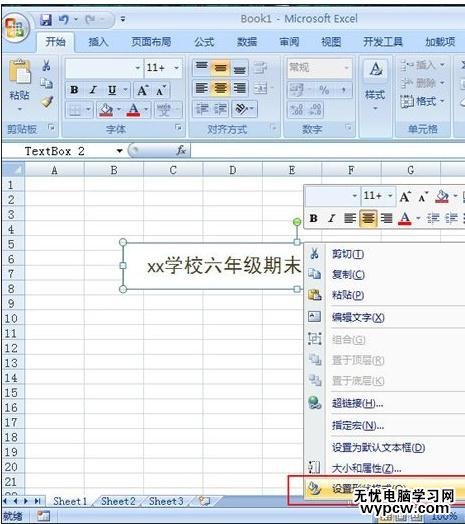Click the Office button logo
This screenshot has height=524, width=465.
(15, 28)
